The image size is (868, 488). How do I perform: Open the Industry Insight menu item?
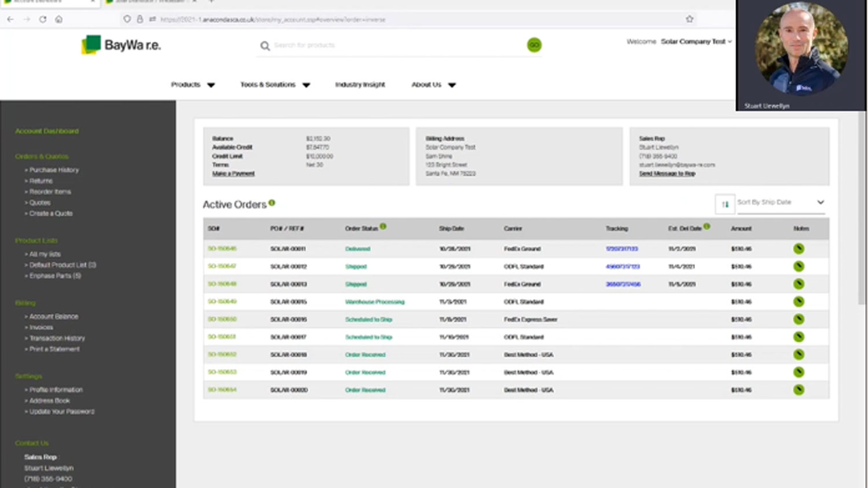(x=360, y=85)
